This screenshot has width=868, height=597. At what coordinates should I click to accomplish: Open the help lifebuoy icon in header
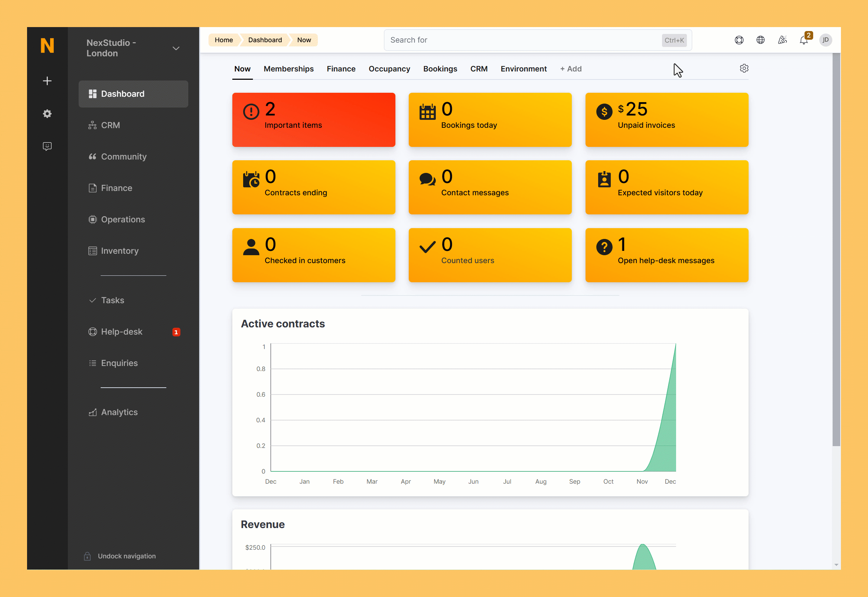tap(739, 40)
